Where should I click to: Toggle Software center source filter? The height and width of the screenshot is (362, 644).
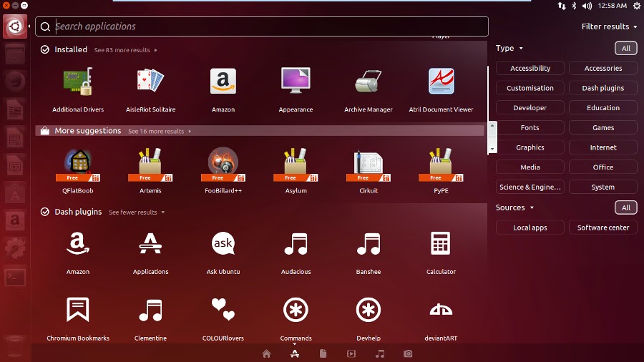coord(603,228)
